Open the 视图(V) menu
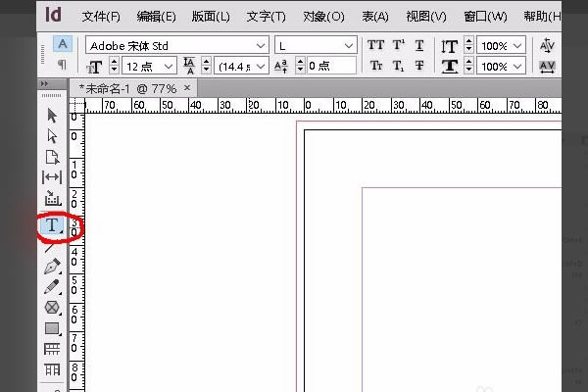588x392 pixels. pos(426,17)
